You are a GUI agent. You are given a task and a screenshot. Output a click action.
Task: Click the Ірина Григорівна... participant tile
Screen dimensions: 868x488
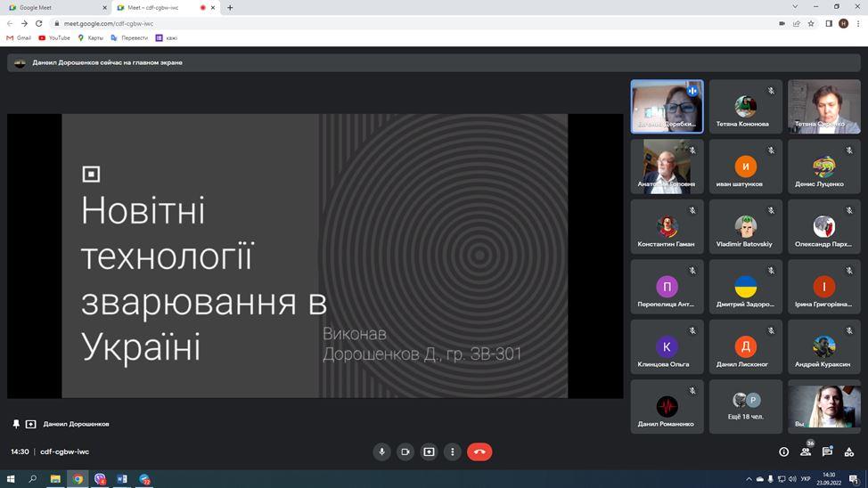click(824, 287)
